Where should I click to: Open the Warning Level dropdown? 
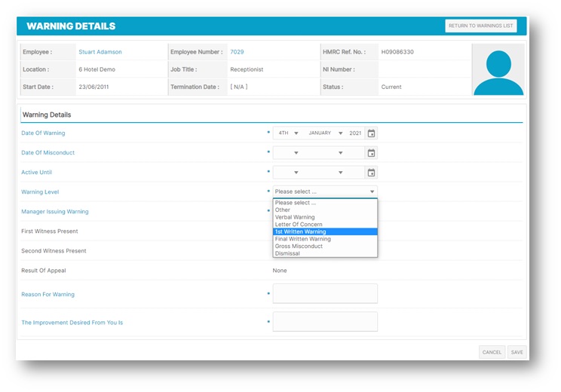pos(325,192)
